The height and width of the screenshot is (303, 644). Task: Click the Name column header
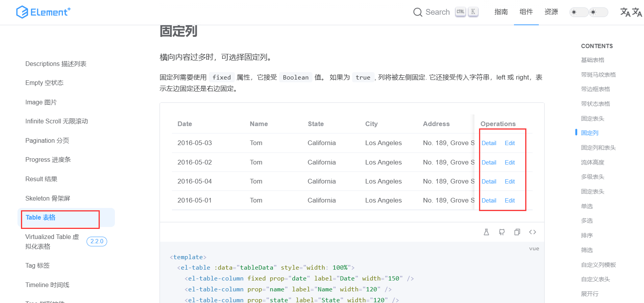pyautogui.click(x=259, y=124)
